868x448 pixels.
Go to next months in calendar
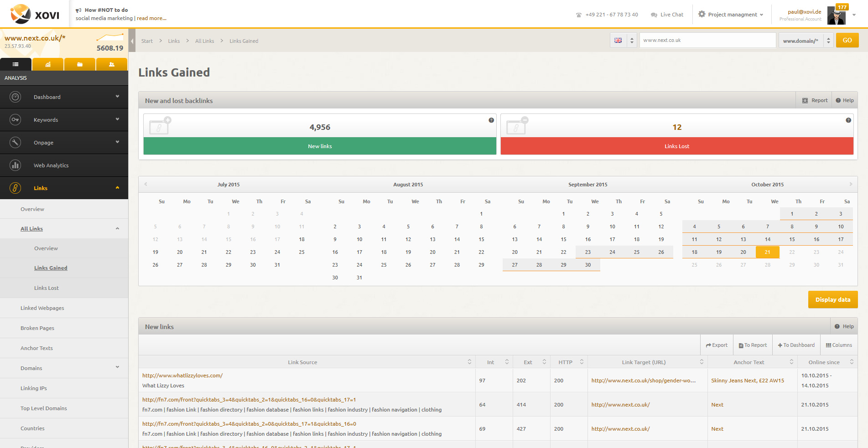(851, 184)
